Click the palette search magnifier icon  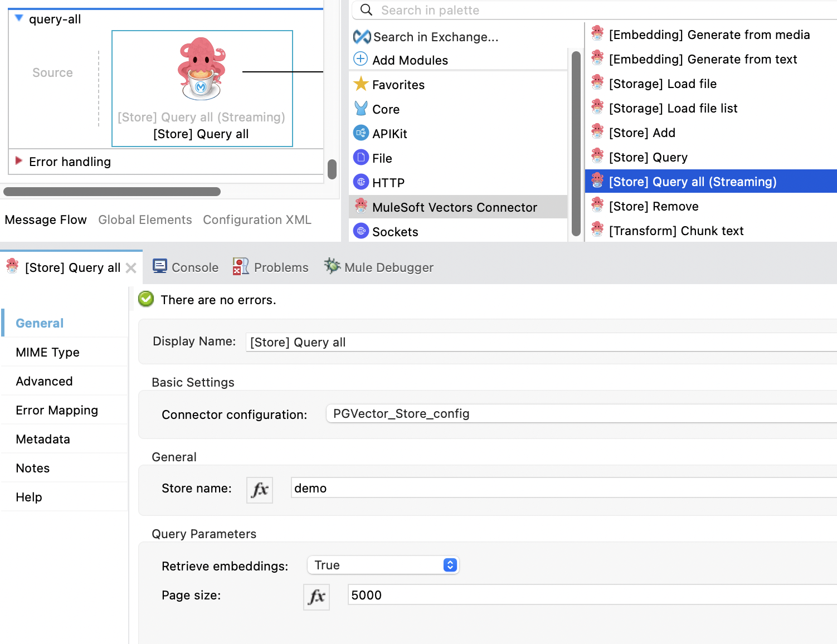pos(366,10)
